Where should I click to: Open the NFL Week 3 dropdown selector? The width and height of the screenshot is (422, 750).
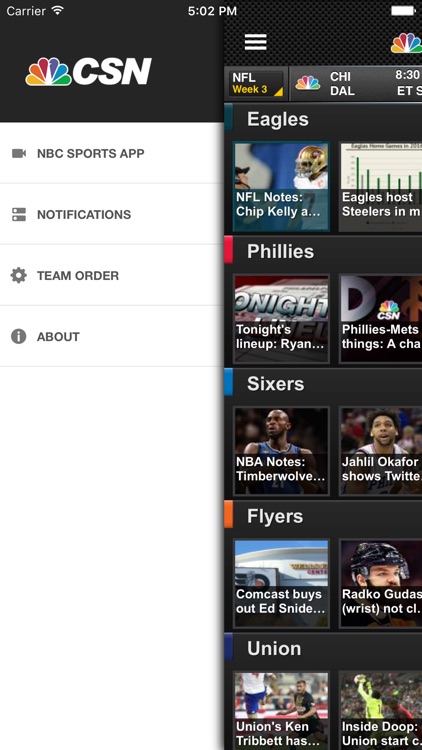tap(256, 83)
